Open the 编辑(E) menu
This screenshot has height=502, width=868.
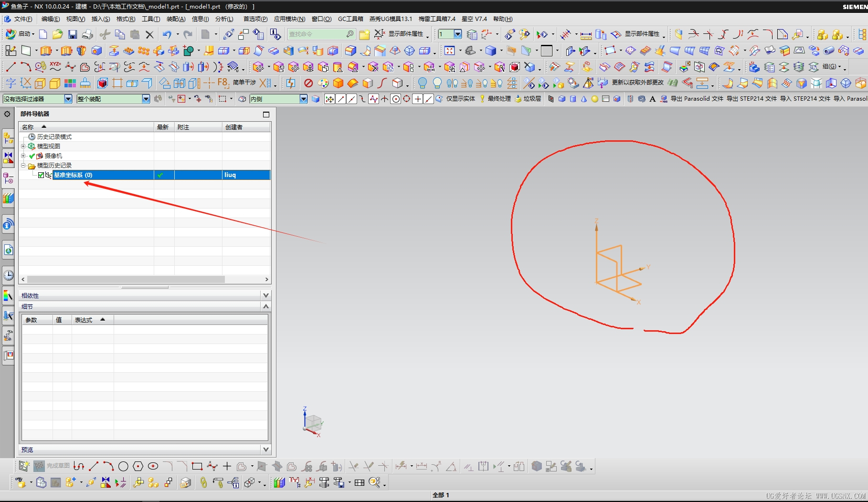51,19
